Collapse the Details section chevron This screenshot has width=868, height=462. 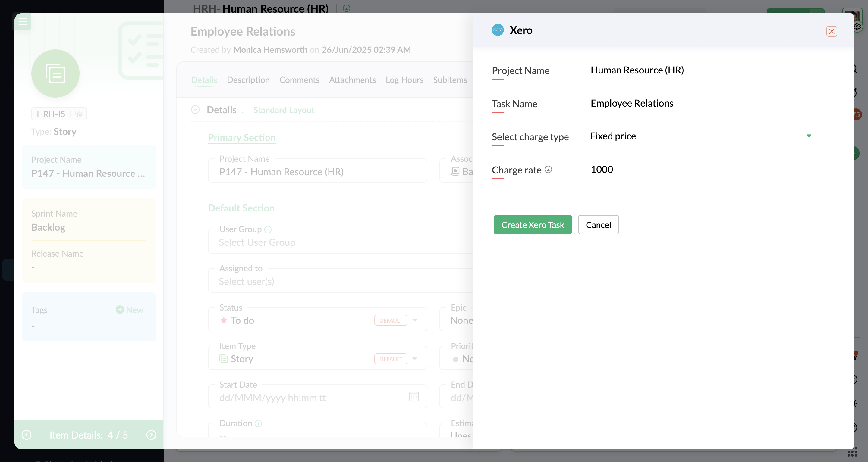point(195,110)
